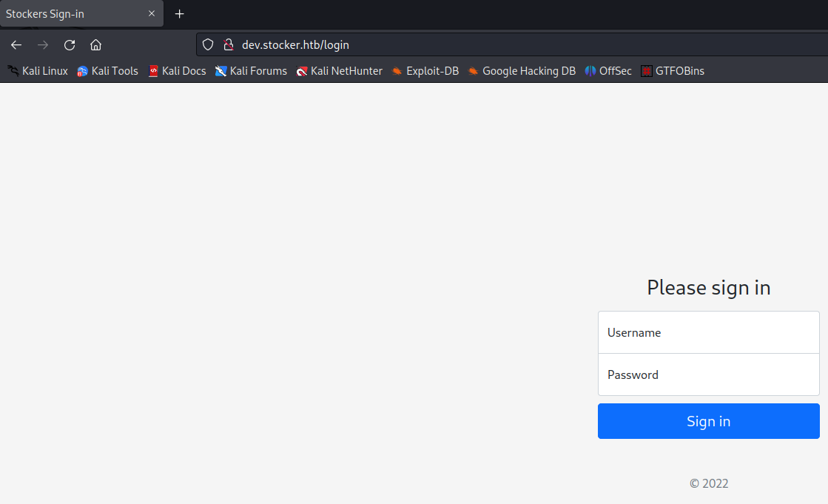The height and width of the screenshot is (504, 828).
Task: Click the forward navigation arrow
Action: pyautogui.click(x=43, y=45)
